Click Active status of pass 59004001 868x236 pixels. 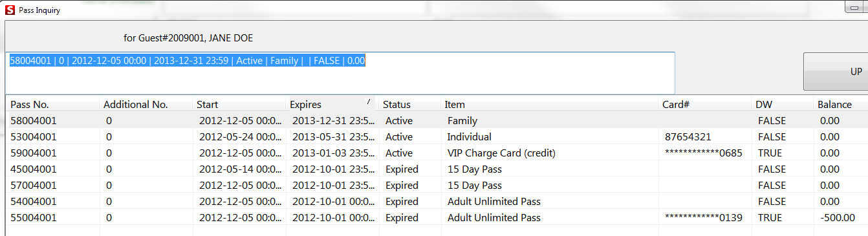[x=398, y=153]
